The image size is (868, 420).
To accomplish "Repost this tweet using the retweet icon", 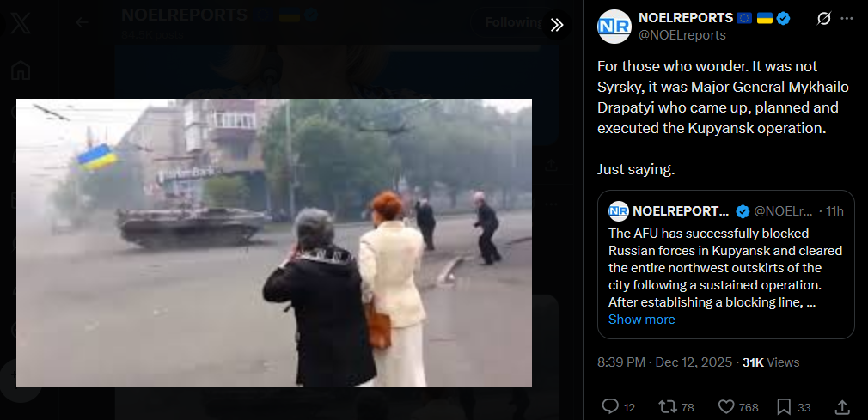I will (x=667, y=407).
